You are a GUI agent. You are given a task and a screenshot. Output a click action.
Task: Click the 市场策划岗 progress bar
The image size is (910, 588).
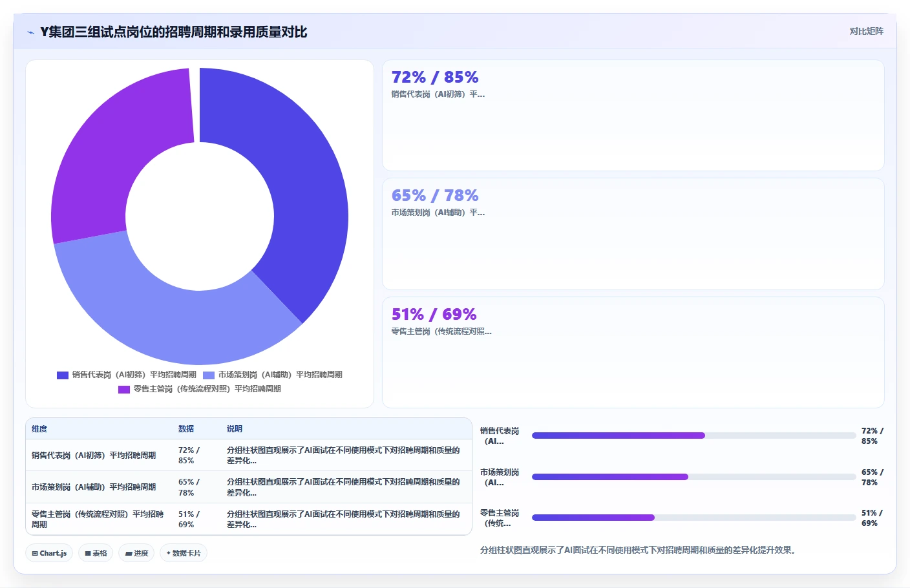coord(693,477)
